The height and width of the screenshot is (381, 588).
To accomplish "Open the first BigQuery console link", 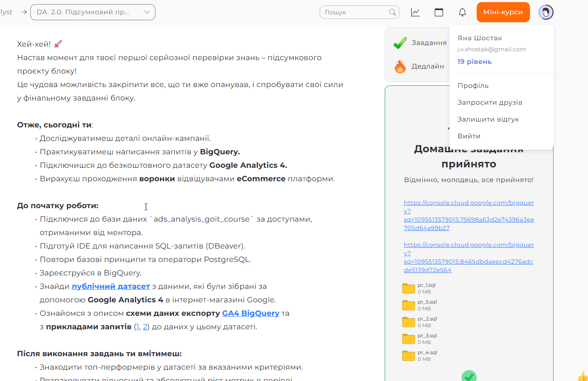I will click(x=469, y=215).
